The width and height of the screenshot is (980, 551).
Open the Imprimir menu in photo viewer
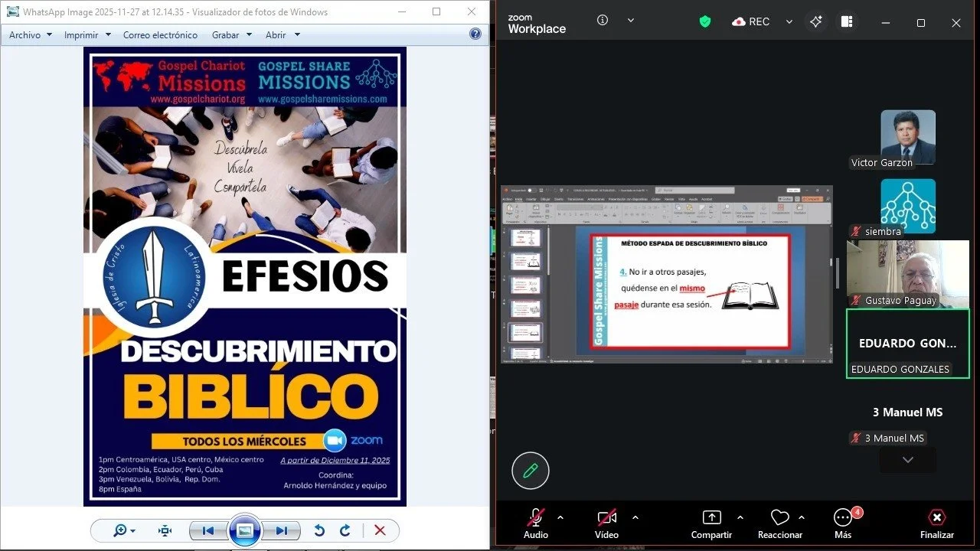point(87,34)
